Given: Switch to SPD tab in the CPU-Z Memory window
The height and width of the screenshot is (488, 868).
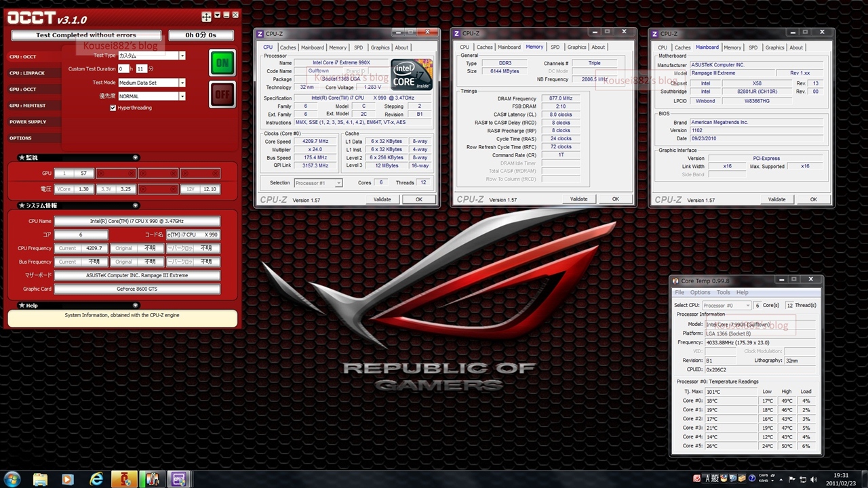Looking at the screenshot, I should (x=555, y=47).
